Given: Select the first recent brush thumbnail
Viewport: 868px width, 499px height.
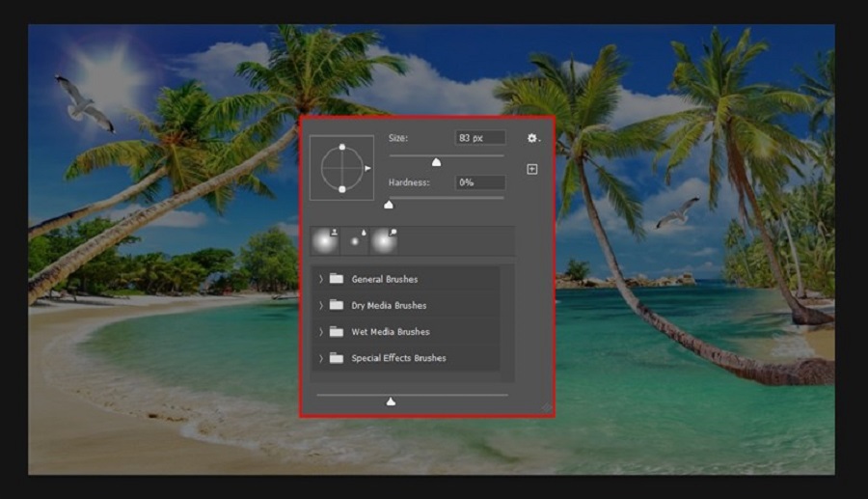Looking at the screenshot, I should coord(325,241).
